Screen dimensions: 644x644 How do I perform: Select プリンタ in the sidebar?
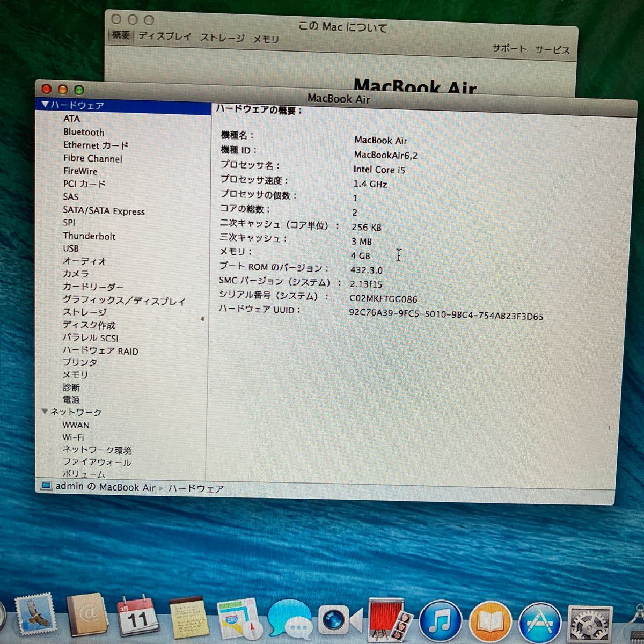tap(80, 363)
